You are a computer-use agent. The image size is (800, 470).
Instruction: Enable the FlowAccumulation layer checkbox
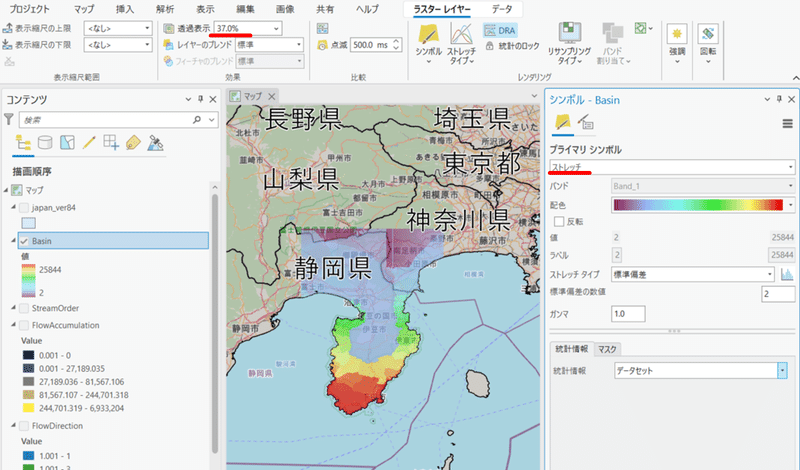coord(24,325)
